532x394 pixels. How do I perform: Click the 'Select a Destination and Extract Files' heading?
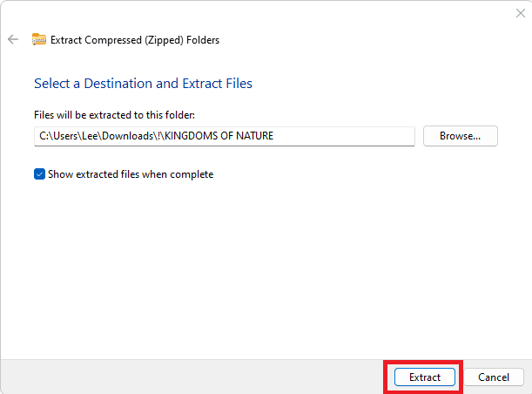pos(143,84)
